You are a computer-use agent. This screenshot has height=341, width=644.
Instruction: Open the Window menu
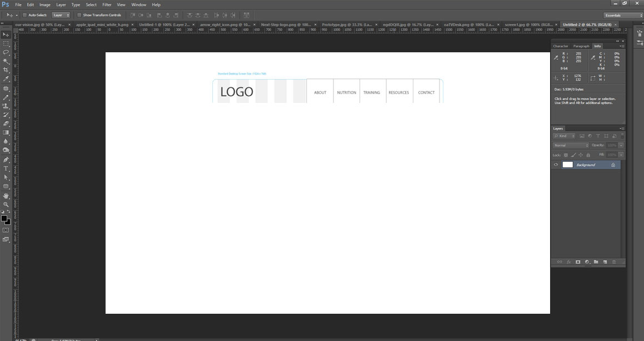139,5
